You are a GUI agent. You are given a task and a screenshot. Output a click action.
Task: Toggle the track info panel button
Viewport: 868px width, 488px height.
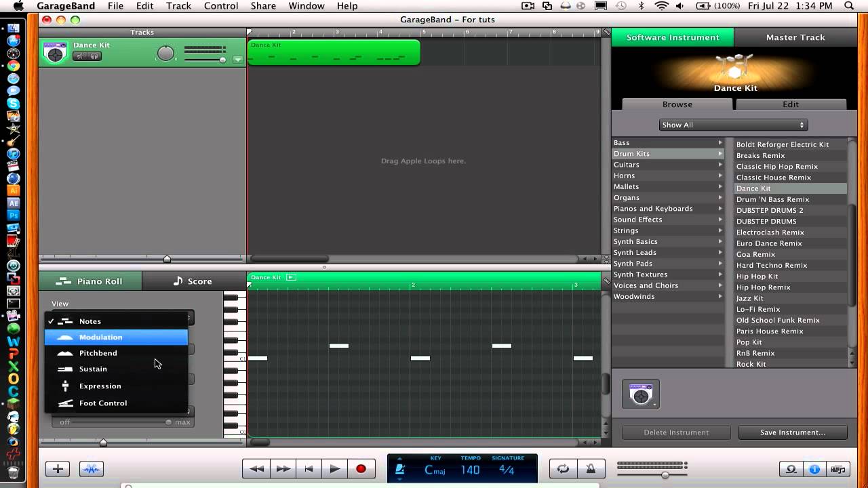pyautogui.click(x=814, y=469)
